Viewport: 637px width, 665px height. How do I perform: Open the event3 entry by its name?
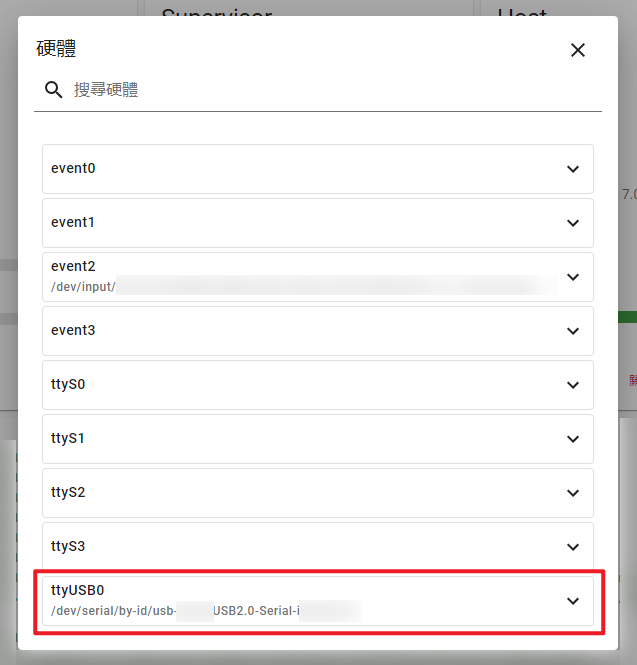73,330
